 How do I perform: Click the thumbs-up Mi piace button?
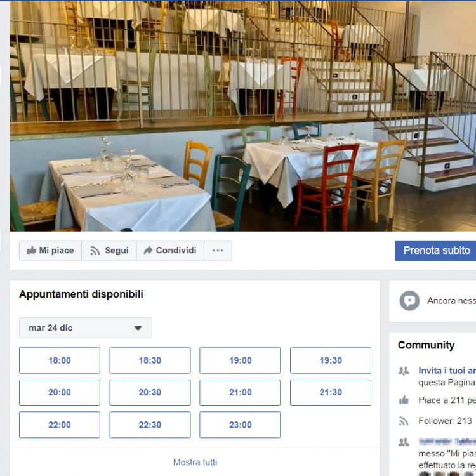[x=50, y=251]
